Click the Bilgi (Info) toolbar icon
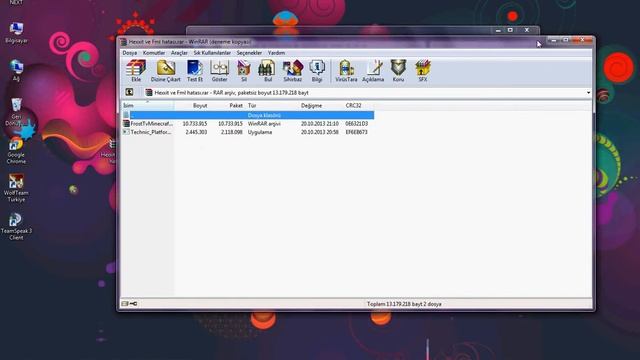The height and width of the screenshot is (360, 640). 317,71
